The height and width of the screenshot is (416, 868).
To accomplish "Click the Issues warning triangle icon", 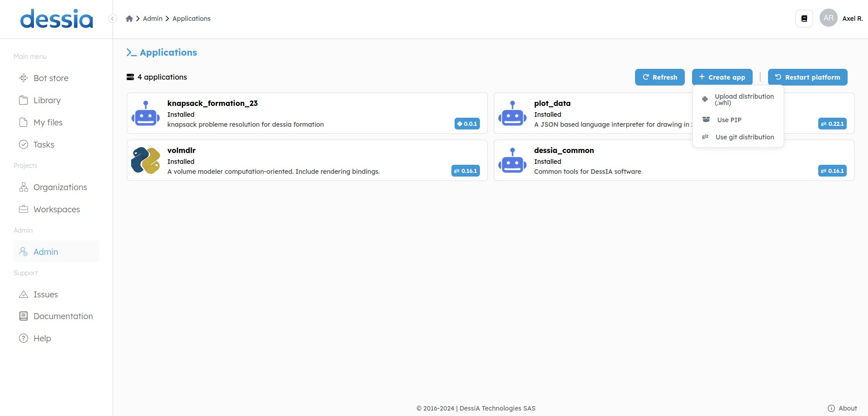I will point(24,294).
